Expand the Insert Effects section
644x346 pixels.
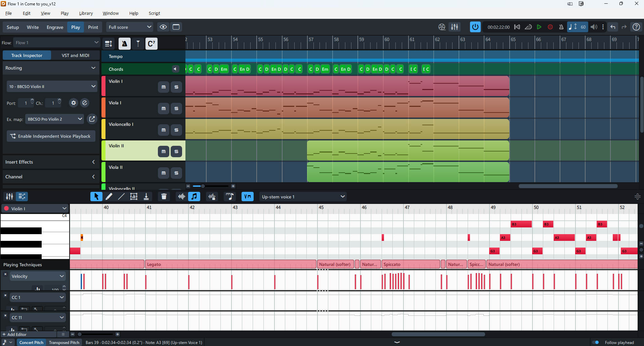click(x=50, y=162)
